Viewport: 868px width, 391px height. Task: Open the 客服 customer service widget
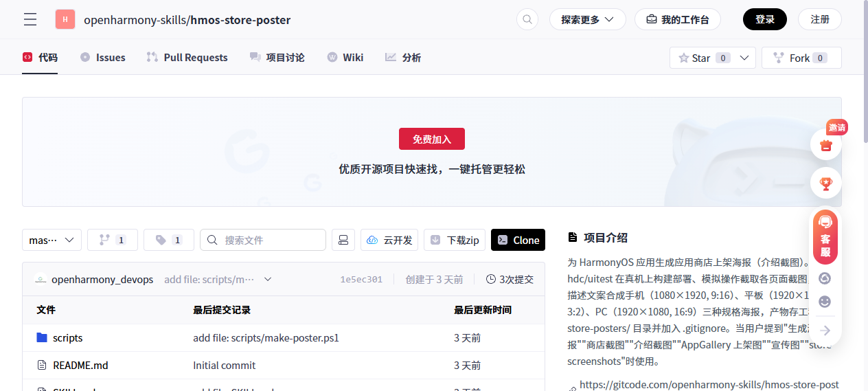tap(825, 237)
